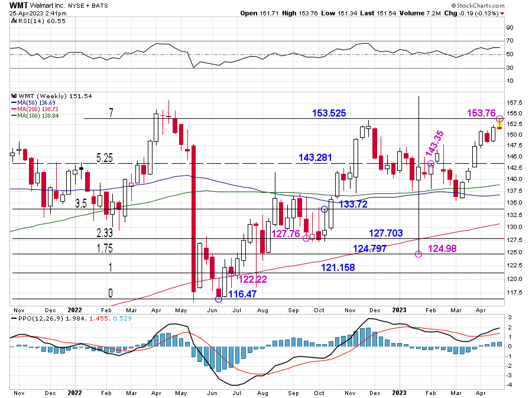Image resolution: width=532 pixels, height=398 pixels.
Task: Click the candlestick icon before WMT (Weekly)
Action: pos(14,96)
